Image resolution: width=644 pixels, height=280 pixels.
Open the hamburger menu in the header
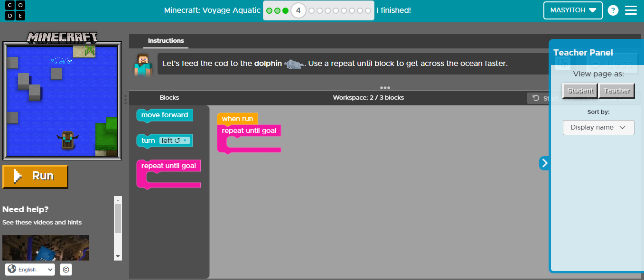tap(631, 10)
